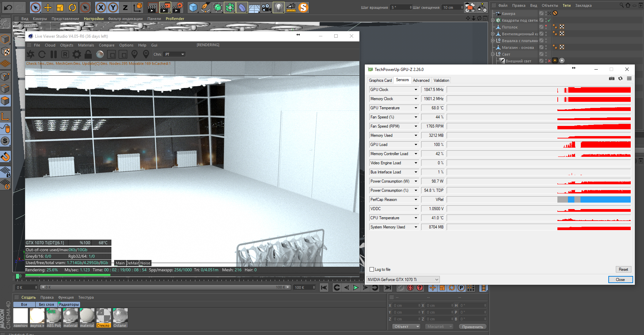Screen dimensions: 644x335
Task: Click the Noise pass button in Live Viewer
Action: coord(145,263)
